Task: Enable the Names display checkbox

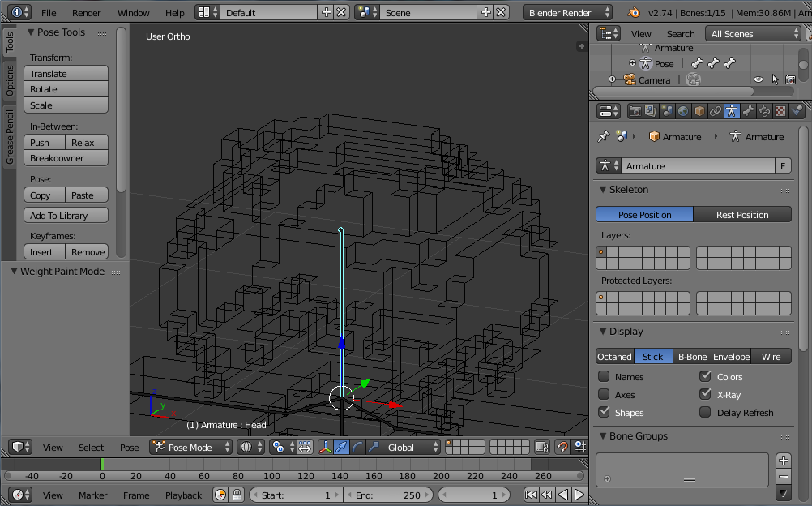Action: tap(604, 377)
